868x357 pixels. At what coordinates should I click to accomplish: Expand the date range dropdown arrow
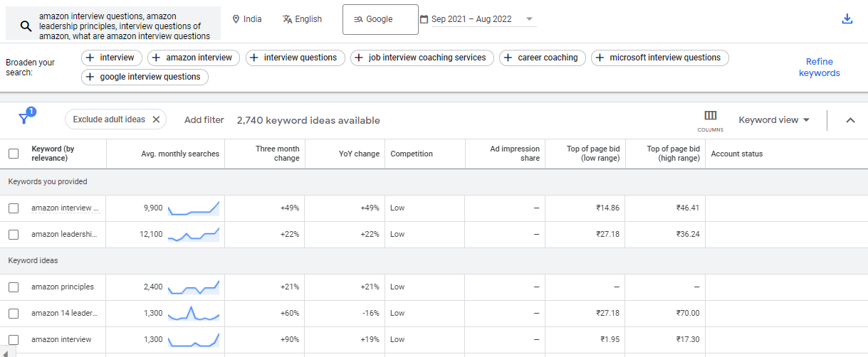click(x=529, y=19)
